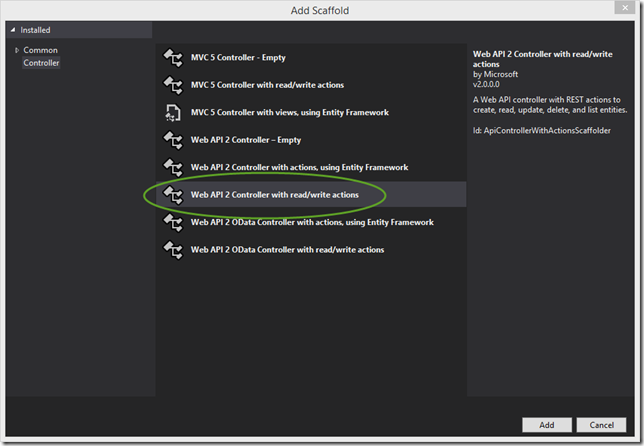Image resolution: width=644 pixels, height=446 pixels.
Task: Expand the Common tree node arrow
Action: (17, 50)
